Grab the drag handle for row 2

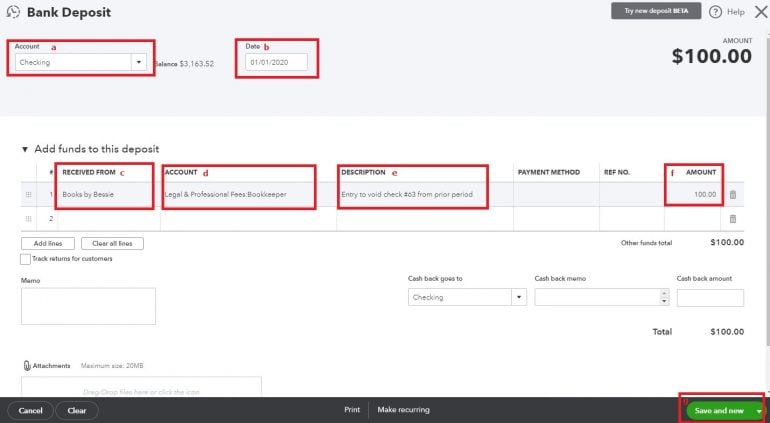[x=28, y=218]
